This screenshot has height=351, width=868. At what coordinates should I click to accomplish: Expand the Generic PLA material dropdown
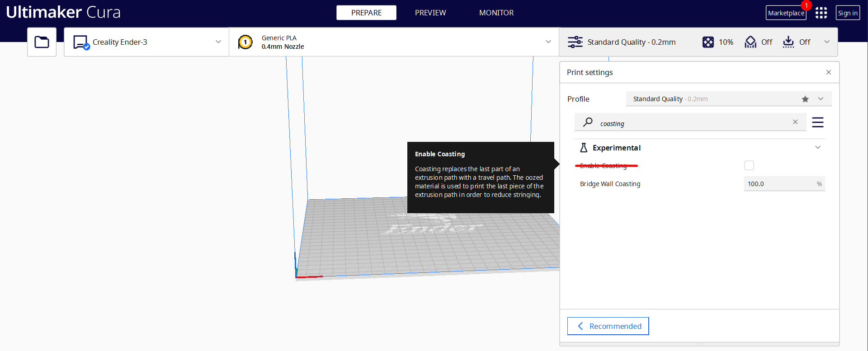(548, 42)
